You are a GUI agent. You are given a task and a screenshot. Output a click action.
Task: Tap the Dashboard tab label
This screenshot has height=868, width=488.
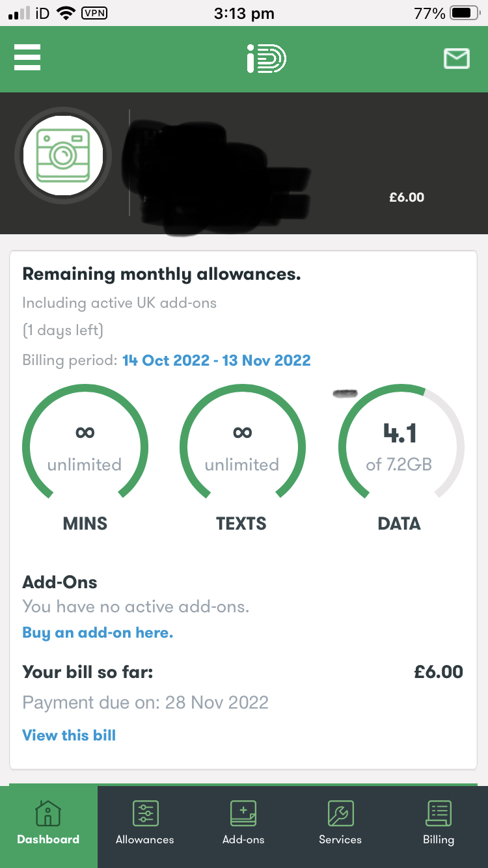click(x=48, y=839)
